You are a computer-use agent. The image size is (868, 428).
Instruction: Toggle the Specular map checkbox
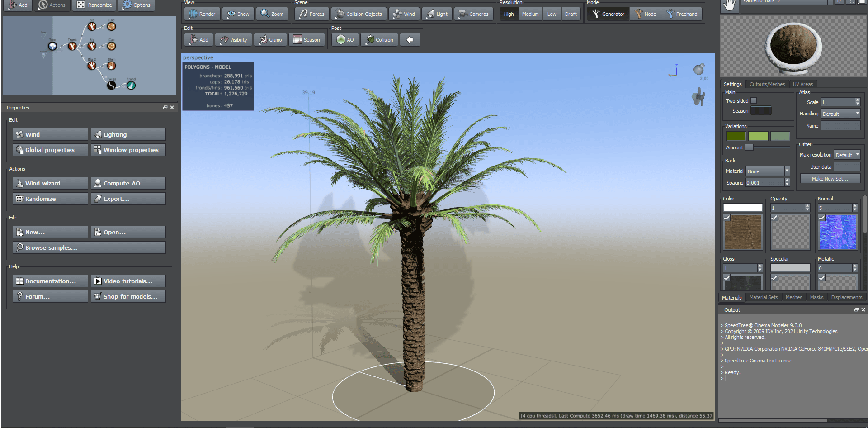click(774, 278)
